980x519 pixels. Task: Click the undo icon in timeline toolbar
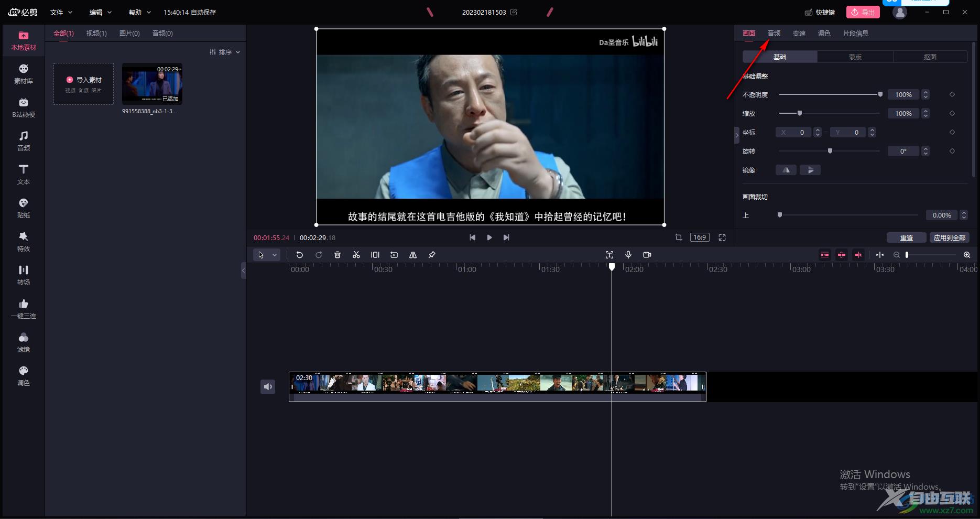coord(300,255)
